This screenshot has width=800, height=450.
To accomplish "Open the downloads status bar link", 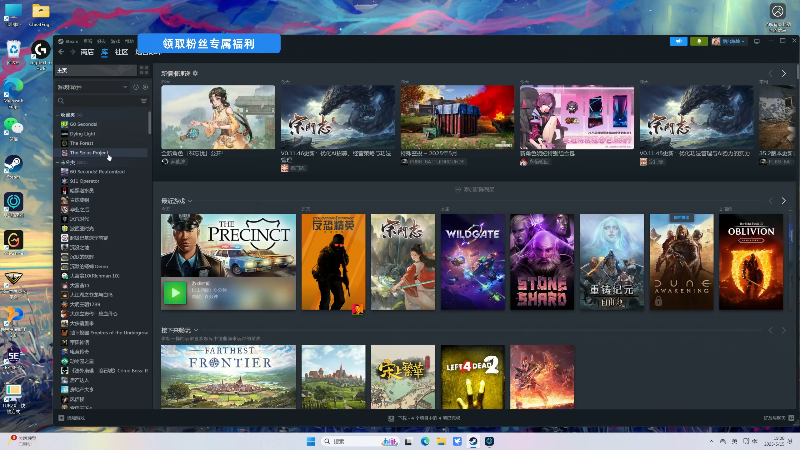I will pyautogui.click(x=424, y=418).
